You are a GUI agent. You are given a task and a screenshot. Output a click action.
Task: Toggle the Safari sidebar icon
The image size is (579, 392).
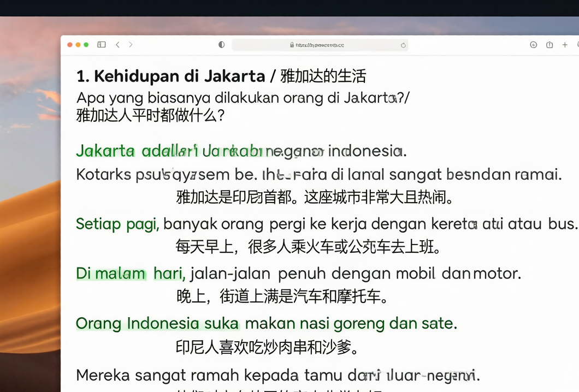[102, 45]
